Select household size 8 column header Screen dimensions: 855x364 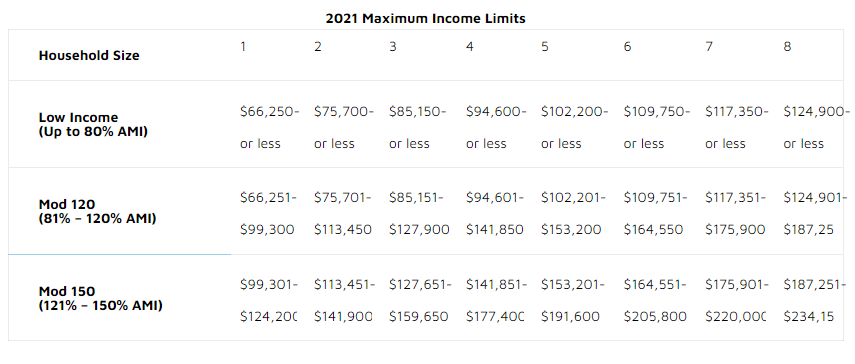[787, 47]
